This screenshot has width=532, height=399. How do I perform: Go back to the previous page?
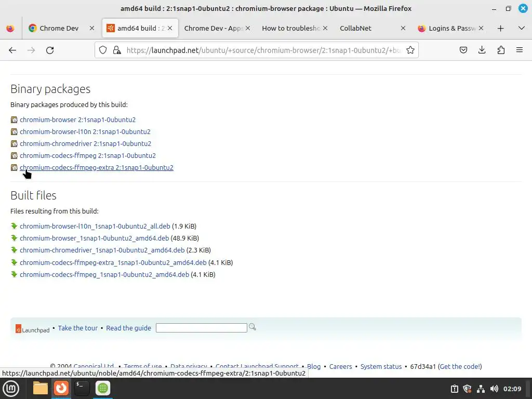coord(12,50)
